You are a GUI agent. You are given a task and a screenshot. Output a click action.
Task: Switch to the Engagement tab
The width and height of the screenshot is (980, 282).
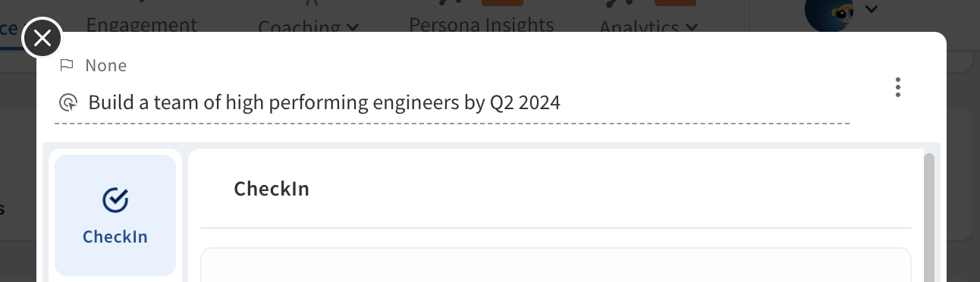142,23
